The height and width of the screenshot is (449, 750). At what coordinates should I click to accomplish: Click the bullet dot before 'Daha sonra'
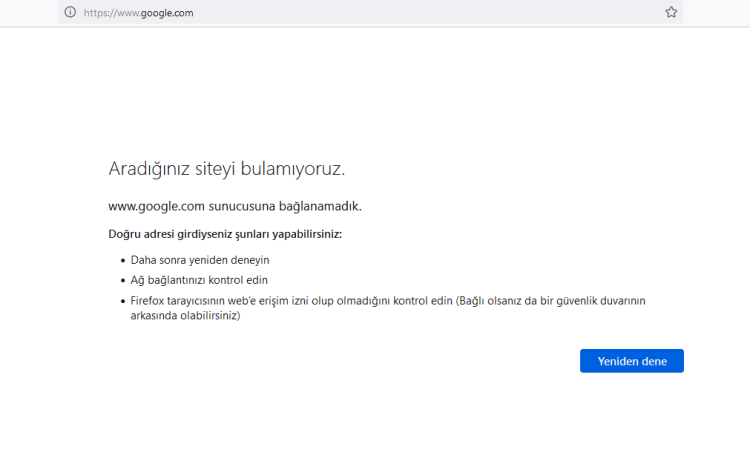(122, 261)
